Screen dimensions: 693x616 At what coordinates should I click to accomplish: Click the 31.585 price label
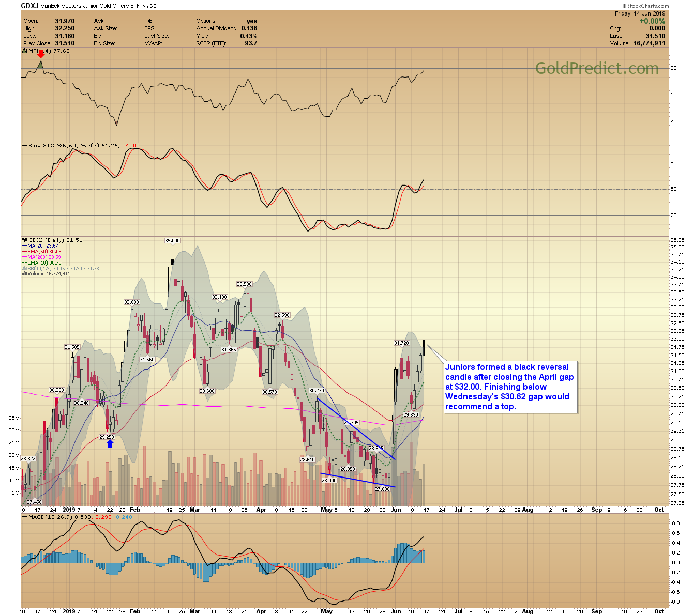click(72, 347)
